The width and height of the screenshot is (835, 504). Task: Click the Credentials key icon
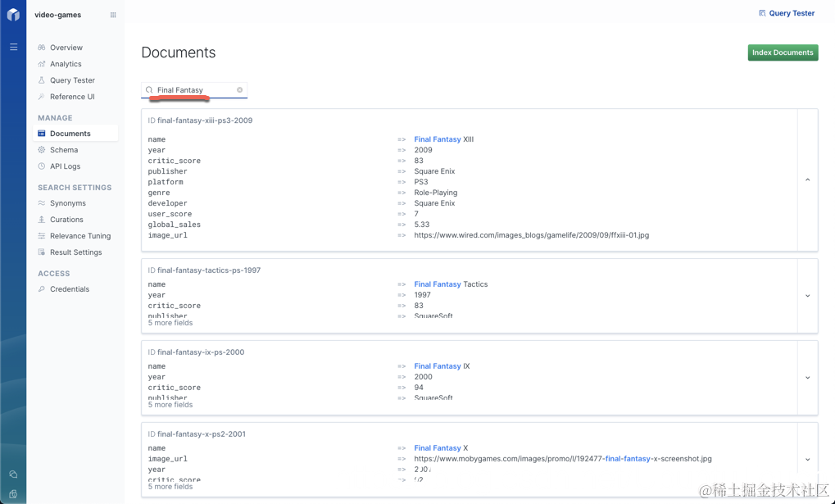click(42, 289)
